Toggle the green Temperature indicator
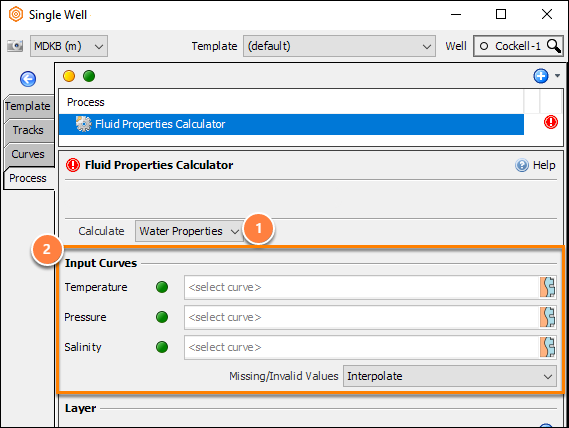 point(162,287)
